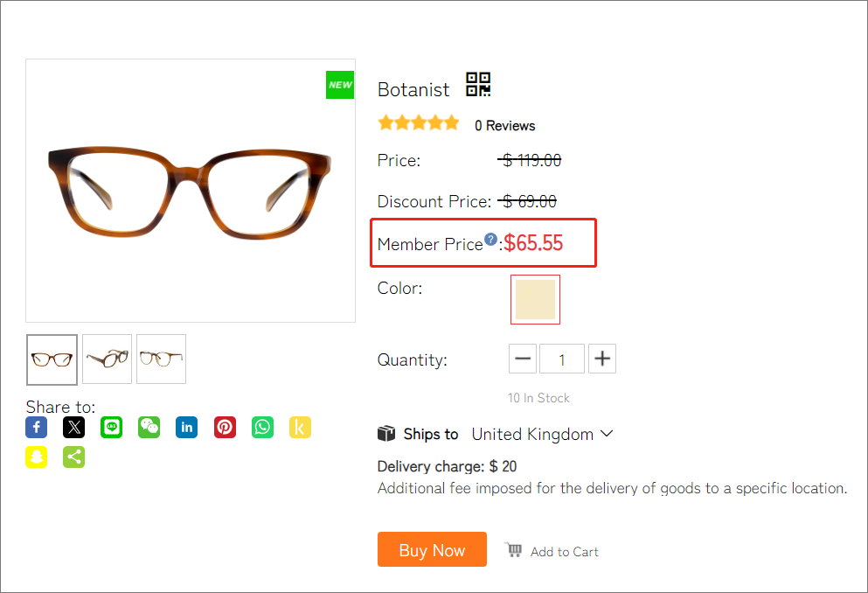868x593 pixels.
Task: Share product on KakaoTalk
Action: (301, 428)
